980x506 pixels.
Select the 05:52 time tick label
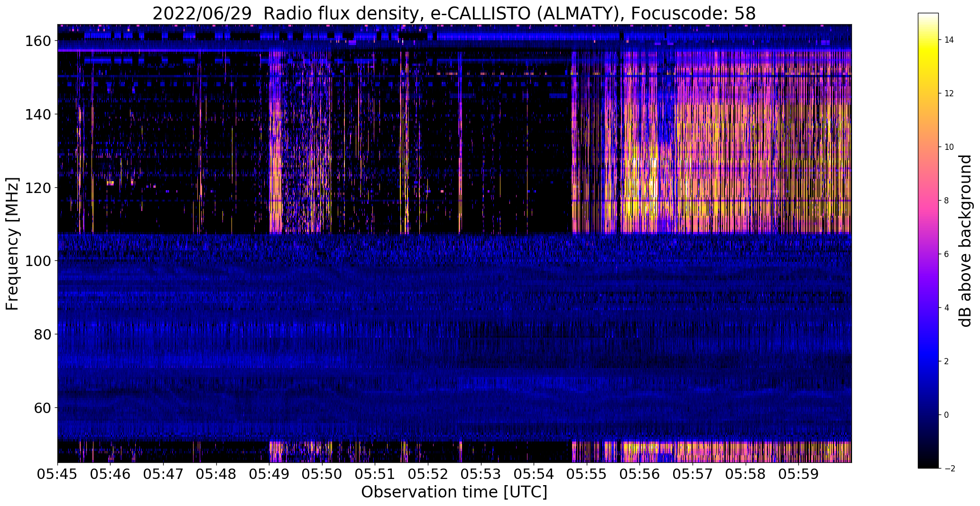point(428,474)
